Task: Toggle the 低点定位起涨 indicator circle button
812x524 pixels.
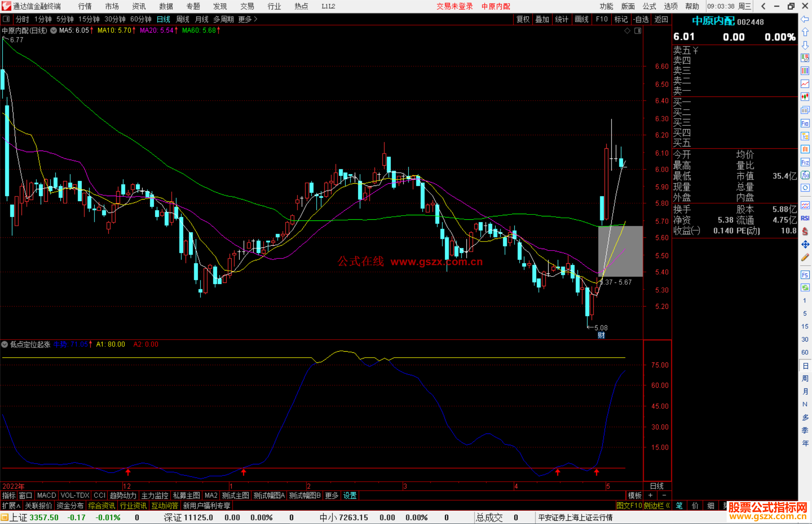Action: click(x=5, y=344)
